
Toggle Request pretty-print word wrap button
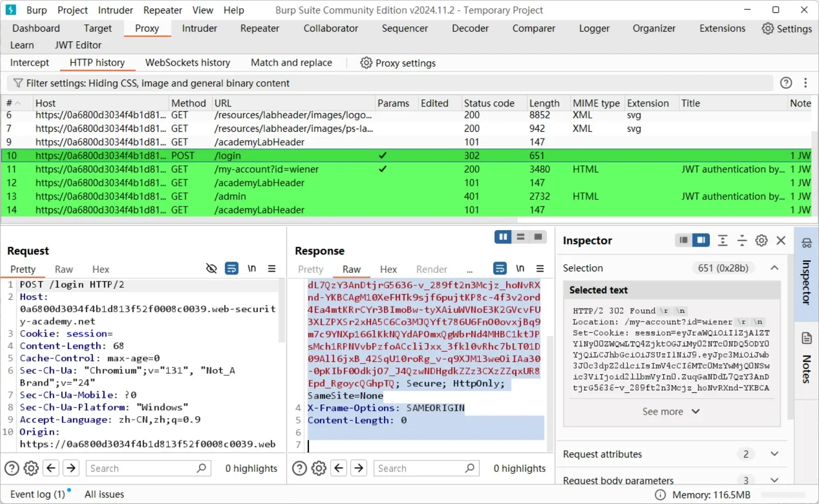click(x=231, y=268)
